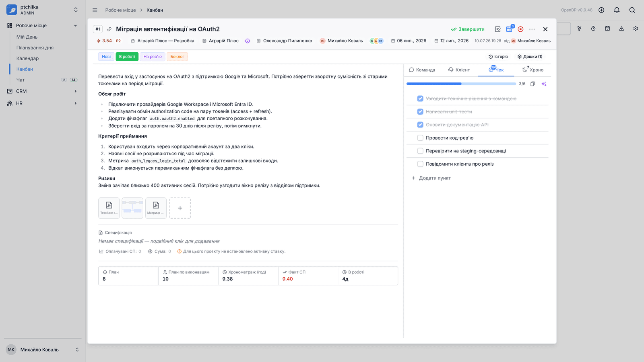
Task: Add attachment via dashed plus box
Action: (180, 208)
